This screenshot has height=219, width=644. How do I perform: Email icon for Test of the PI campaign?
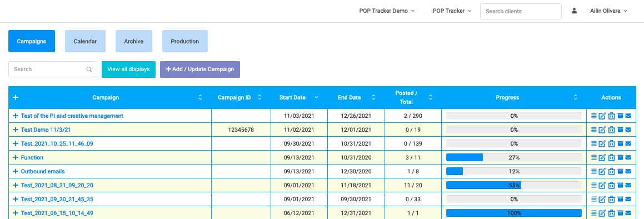tap(628, 116)
